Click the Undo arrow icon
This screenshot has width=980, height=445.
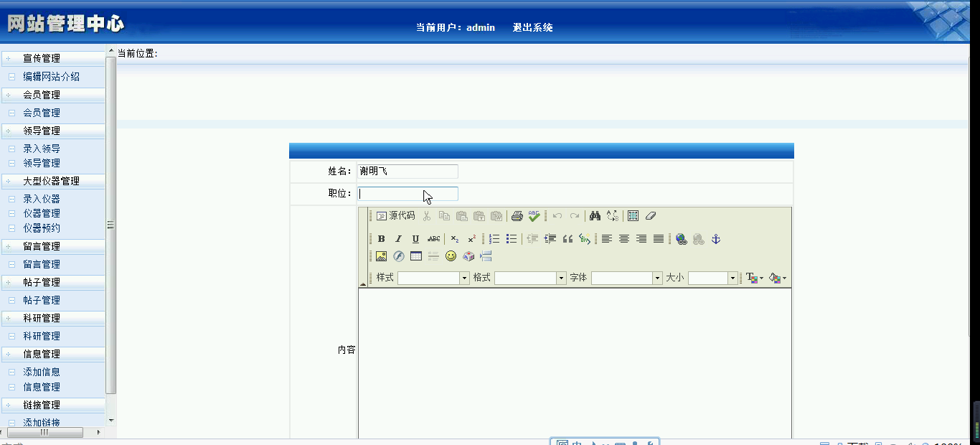click(x=557, y=215)
